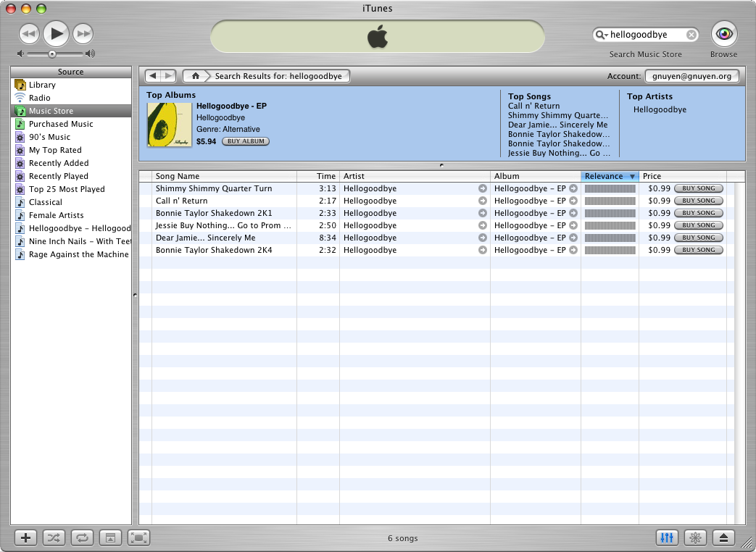This screenshot has width=756, height=552.
Task: Sort by the Artist column header
Action: pyautogui.click(x=415, y=176)
